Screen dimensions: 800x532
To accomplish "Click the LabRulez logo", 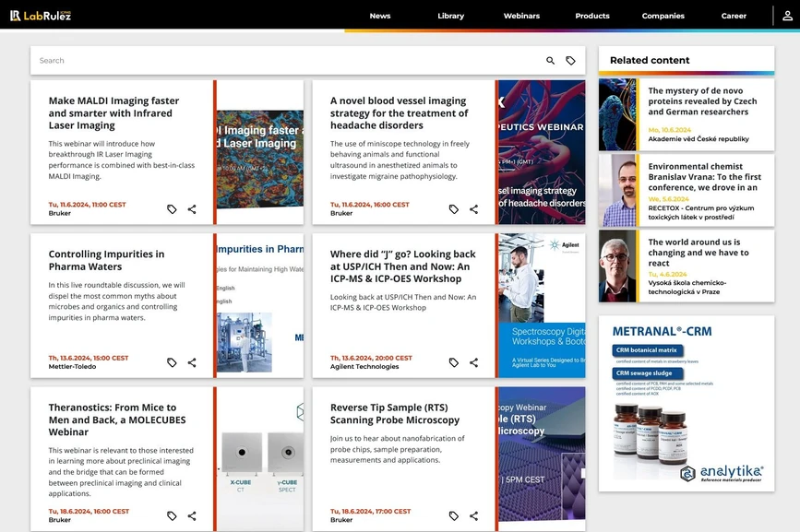I will pyautogui.click(x=41, y=16).
